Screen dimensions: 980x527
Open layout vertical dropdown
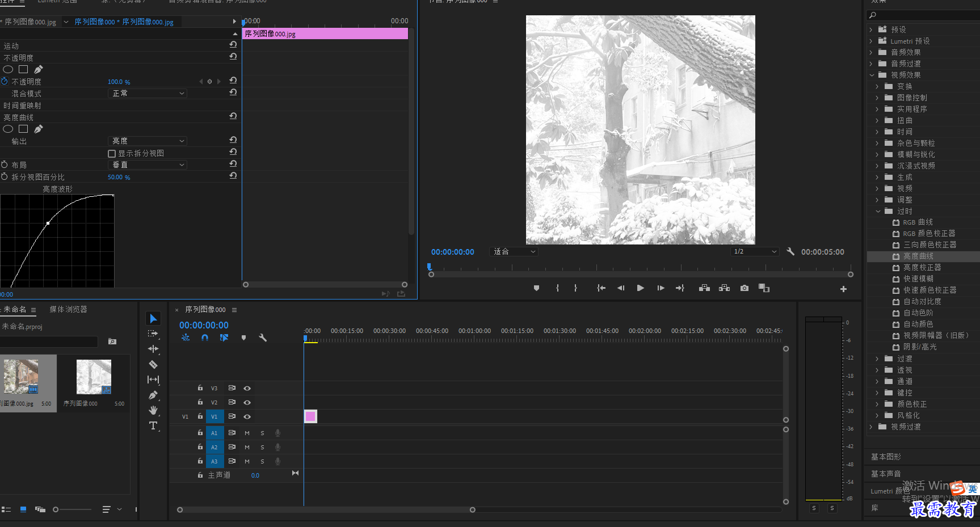(x=148, y=165)
